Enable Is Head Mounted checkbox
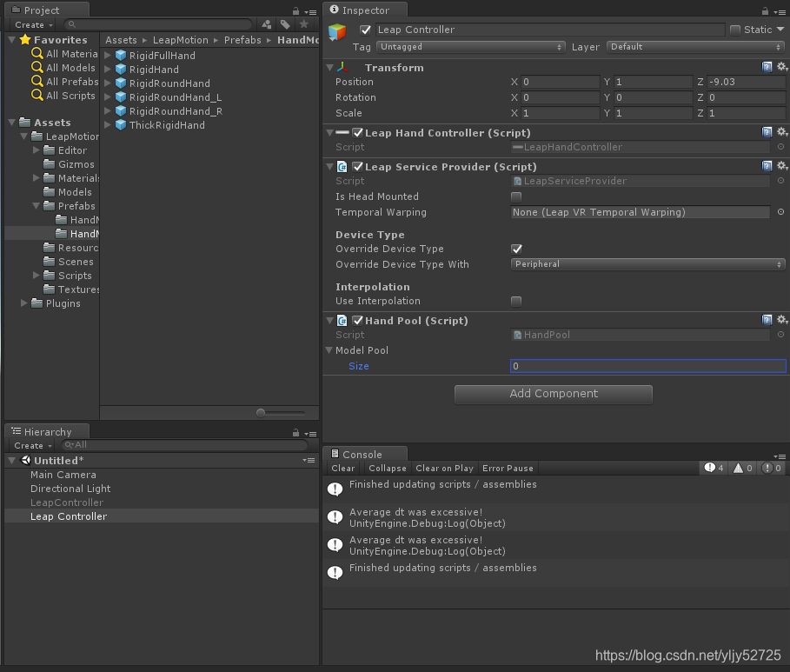This screenshot has width=790, height=672. point(516,196)
